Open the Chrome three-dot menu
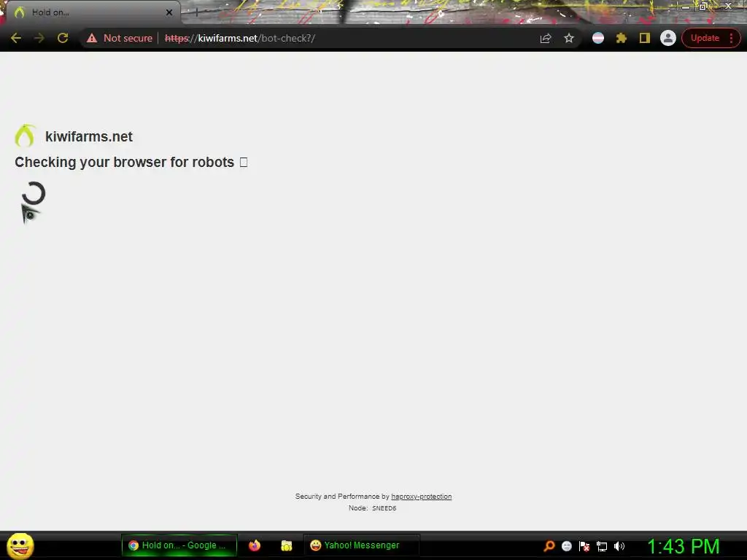This screenshot has width=747, height=560. click(x=731, y=38)
